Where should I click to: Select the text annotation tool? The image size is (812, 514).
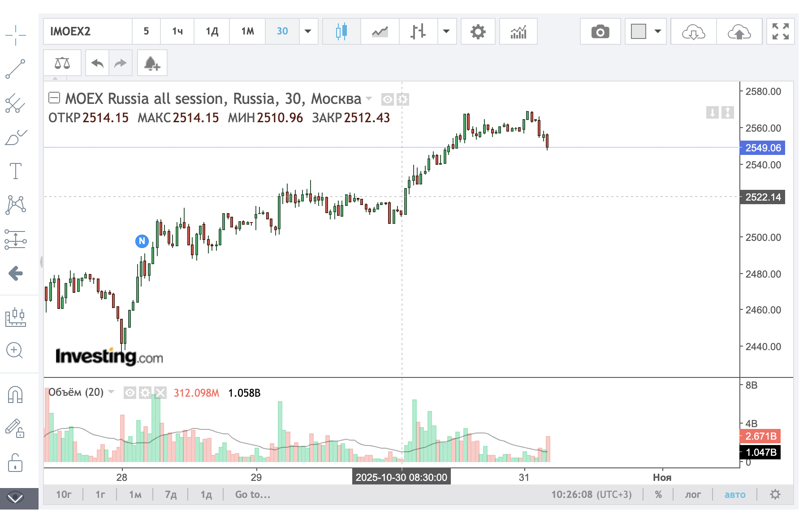(x=16, y=171)
